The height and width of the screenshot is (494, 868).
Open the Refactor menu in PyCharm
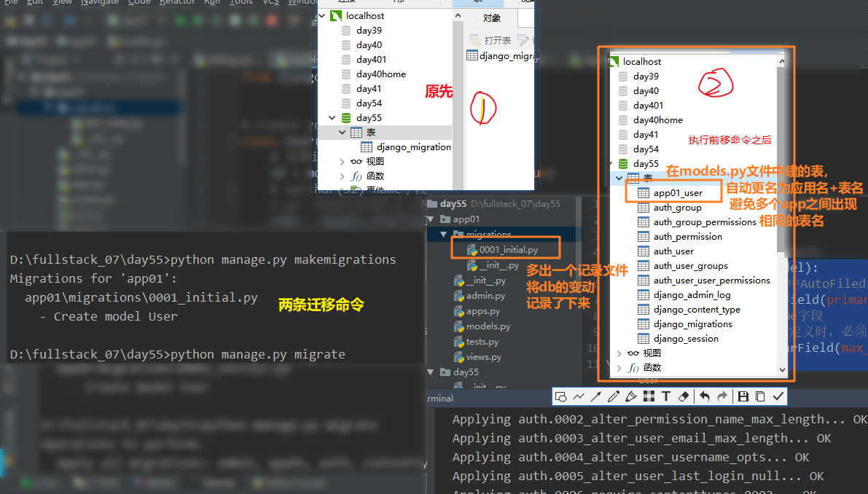click(176, 2)
